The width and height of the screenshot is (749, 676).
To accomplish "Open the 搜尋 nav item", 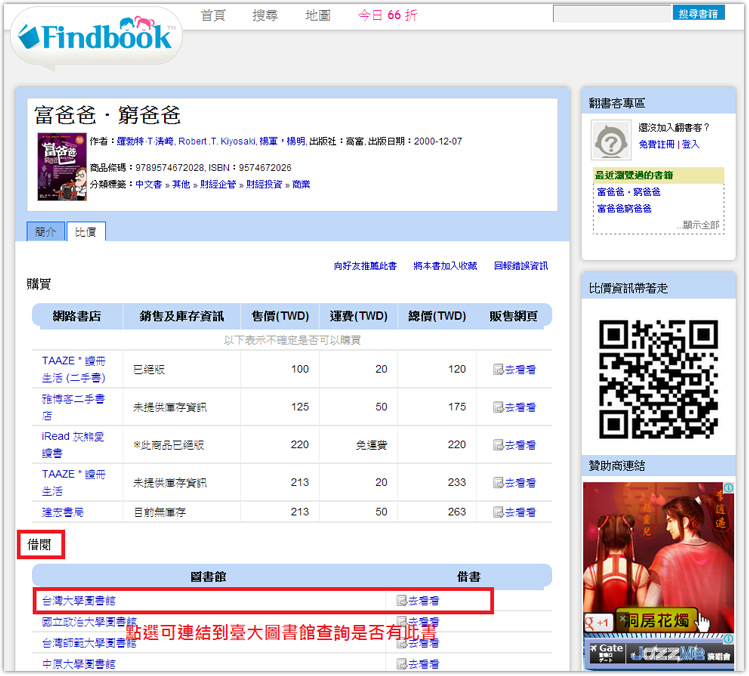I will [265, 15].
